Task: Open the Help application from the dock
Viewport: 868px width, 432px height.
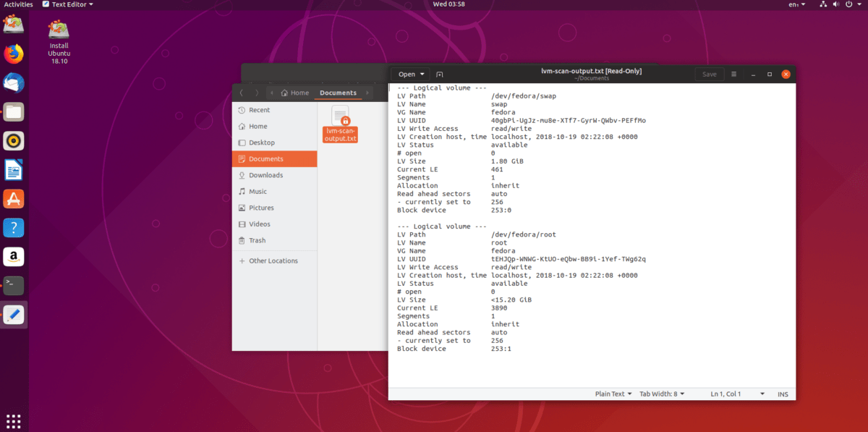Action: (x=14, y=227)
